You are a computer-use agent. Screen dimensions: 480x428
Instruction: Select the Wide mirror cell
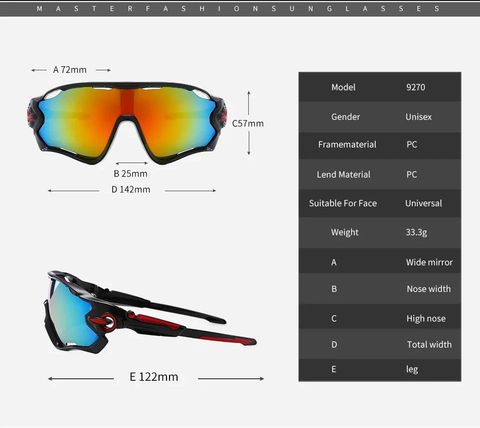coord(429,262)
